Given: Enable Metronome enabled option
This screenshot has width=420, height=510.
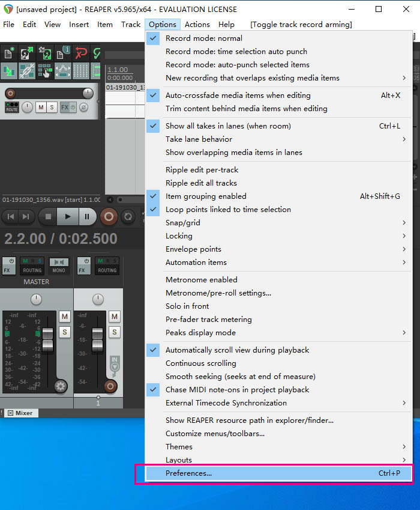Looking at the screenshot, I should pos(279,280).
